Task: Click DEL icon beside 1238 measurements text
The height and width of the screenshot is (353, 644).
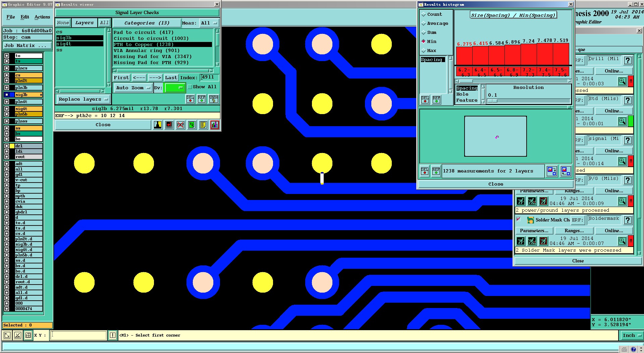Action: pos(425,171)
